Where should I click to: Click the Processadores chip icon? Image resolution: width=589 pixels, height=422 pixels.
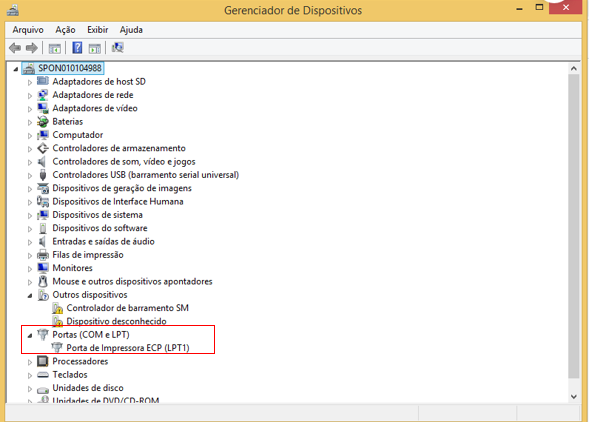[43, 361]
